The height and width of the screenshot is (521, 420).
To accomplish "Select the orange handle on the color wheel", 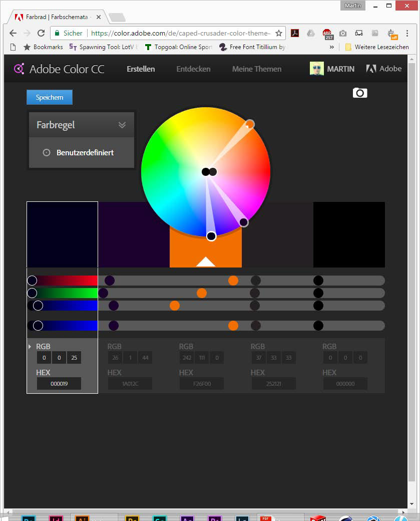I will click(250, 124).
